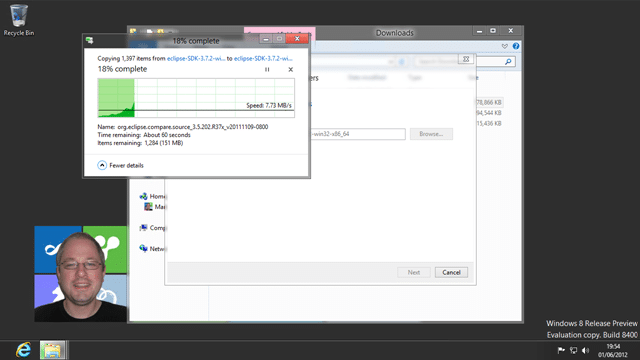
Task: Select the file sized 78,866 KB
Action: pos(489,102)
